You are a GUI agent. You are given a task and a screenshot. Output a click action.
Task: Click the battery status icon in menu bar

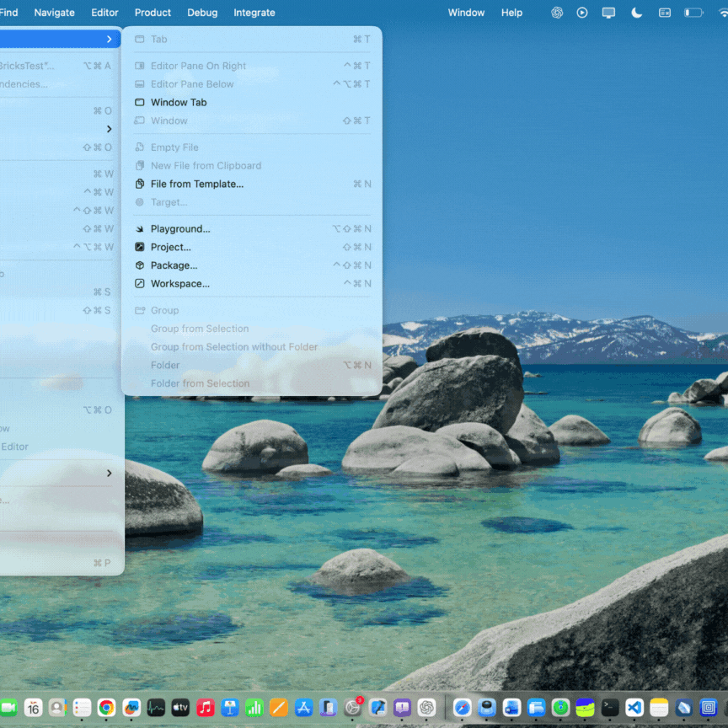pyautogui.click(x=693, y=13)
